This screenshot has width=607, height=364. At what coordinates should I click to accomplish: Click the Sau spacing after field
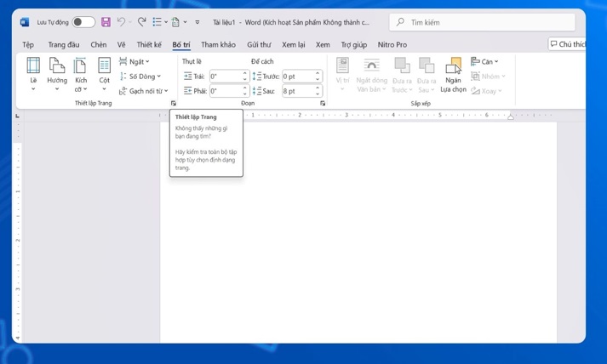[x=297, y=91]
